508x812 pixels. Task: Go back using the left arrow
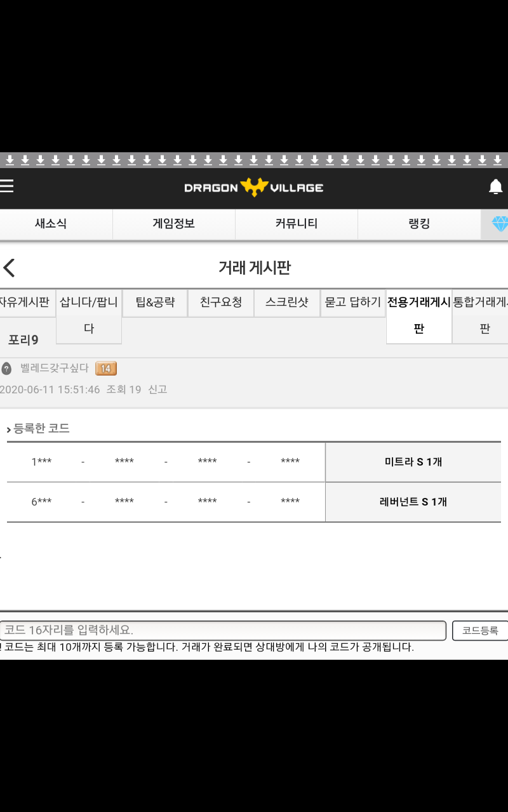click(9, 268)
